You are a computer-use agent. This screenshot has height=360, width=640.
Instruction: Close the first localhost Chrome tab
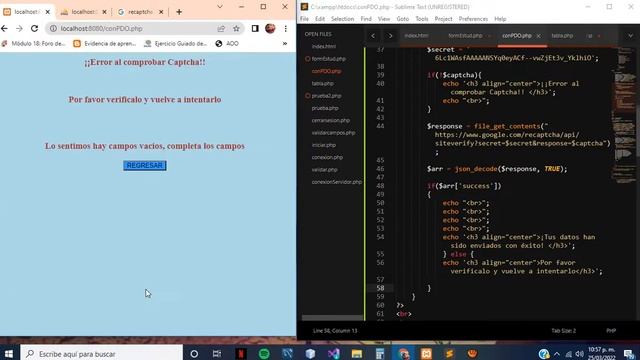48,12
